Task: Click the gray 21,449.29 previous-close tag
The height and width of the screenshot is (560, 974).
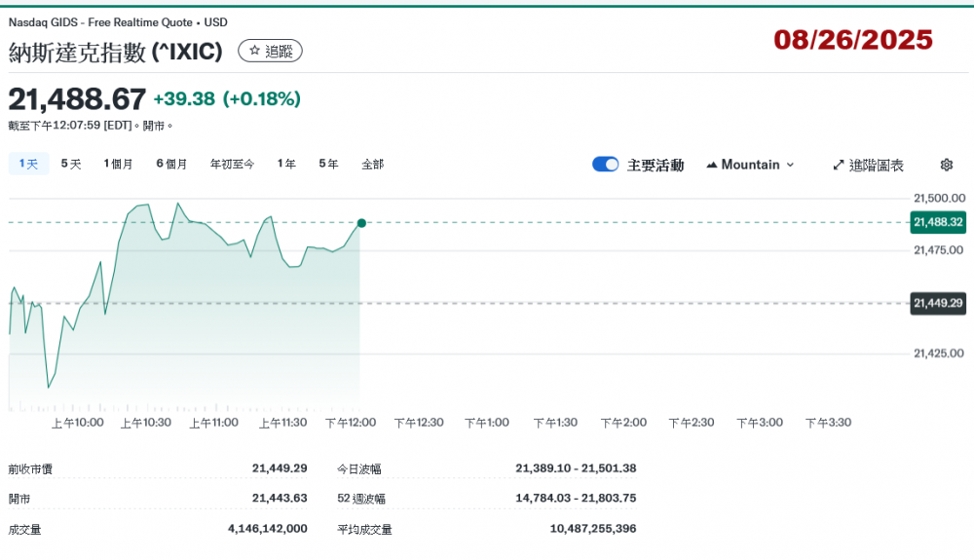Action: click(938, 303)
